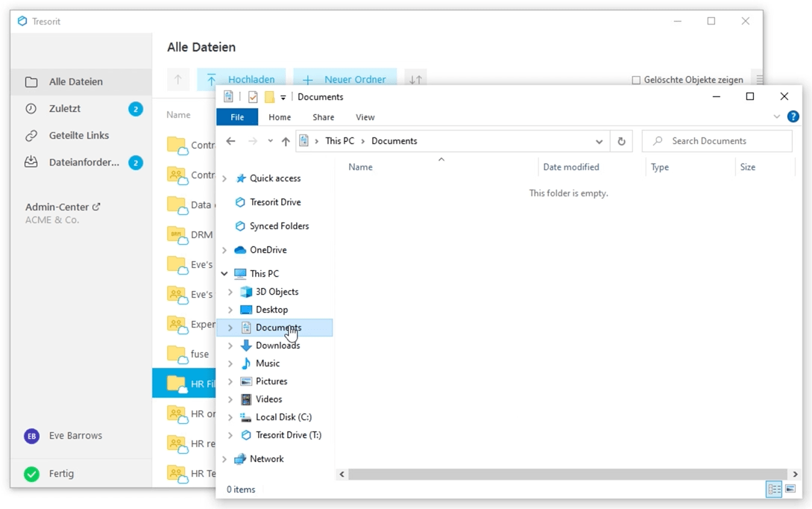Viewport: 812px width, 509px height.
Task: Select Tresorit Drive (T:) in navigation pane
Action: (288, 435)
